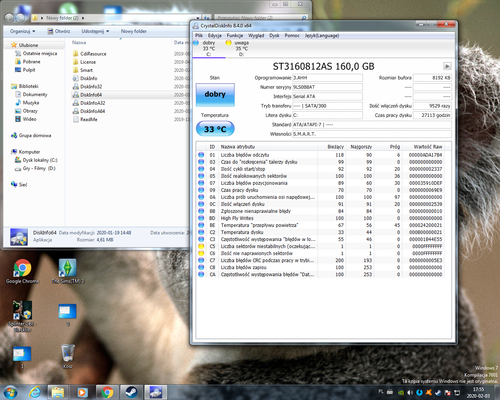Open the Udostępnij dropdown in Explorer
Viewport: 500px width, 400px height.
point(95,31)
